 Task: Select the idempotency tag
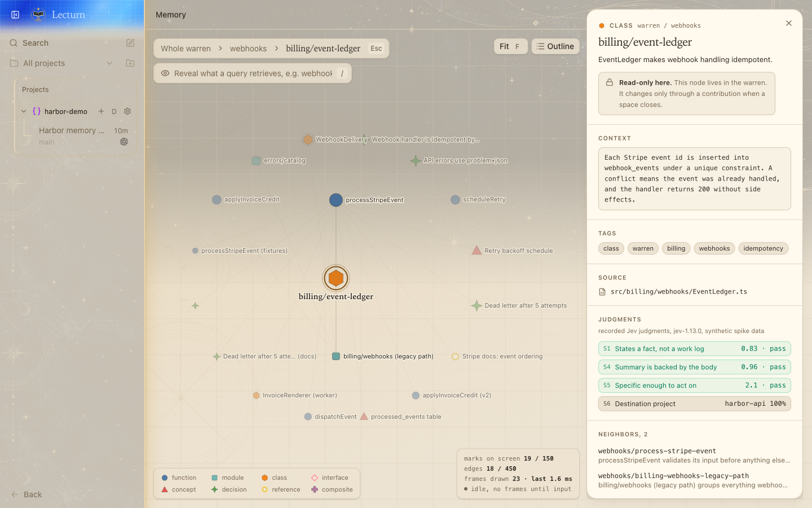pyautogui.click(x=764, y=248)
